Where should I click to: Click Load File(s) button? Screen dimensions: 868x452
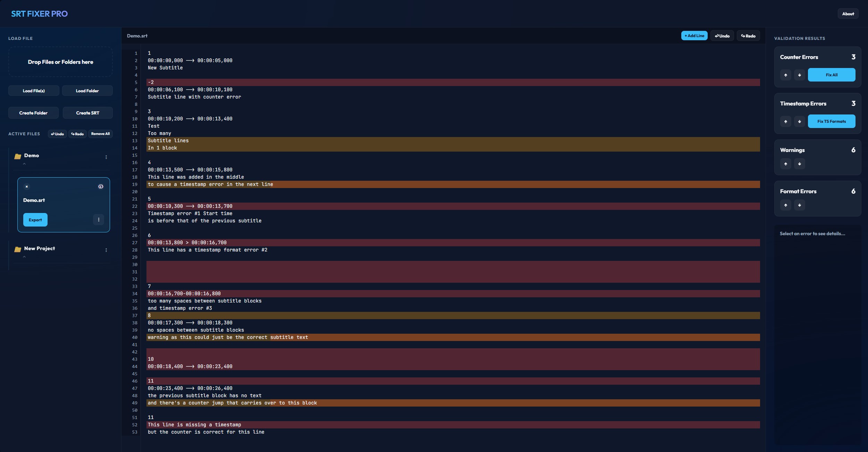pos(34,91)
